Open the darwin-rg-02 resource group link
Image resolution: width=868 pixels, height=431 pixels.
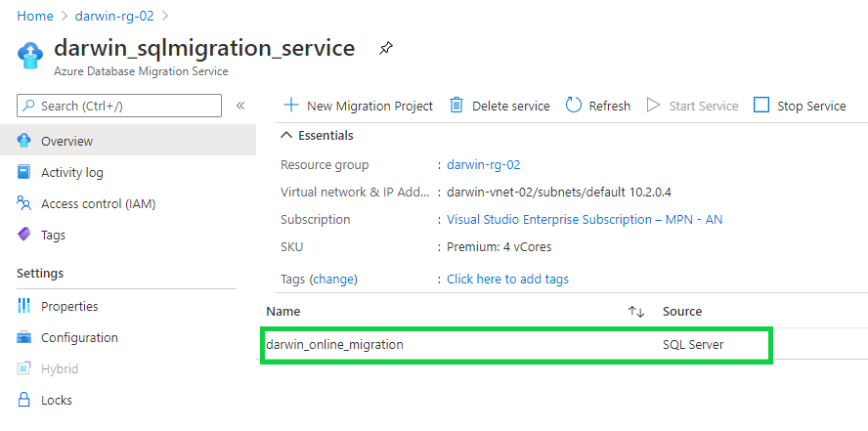(483, 164)
